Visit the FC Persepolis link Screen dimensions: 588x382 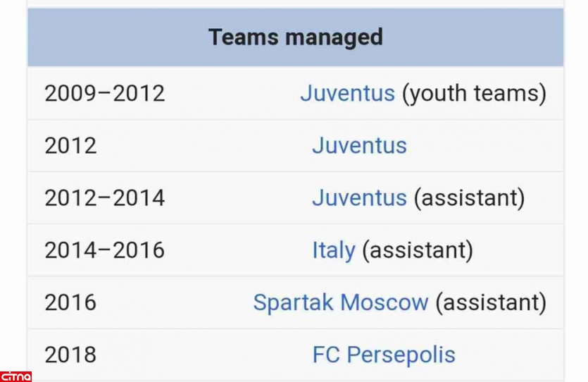tap(384, 354)
